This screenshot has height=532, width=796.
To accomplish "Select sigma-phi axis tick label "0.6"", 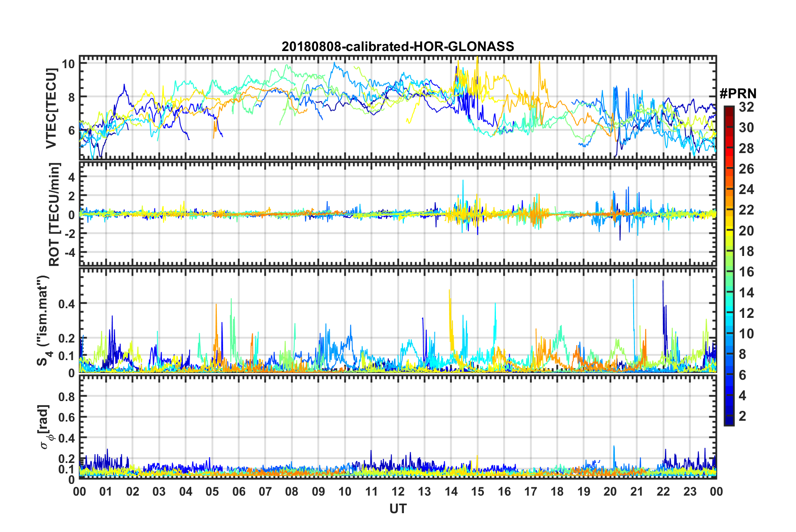I will pos(67,417).
